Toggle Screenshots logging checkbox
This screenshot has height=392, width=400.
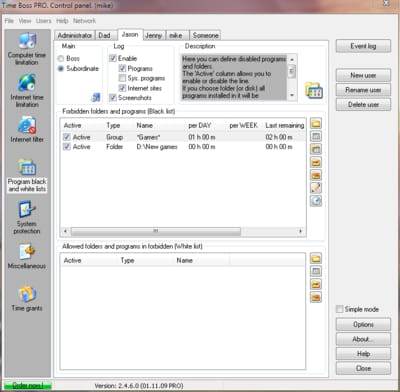[113, 98]
